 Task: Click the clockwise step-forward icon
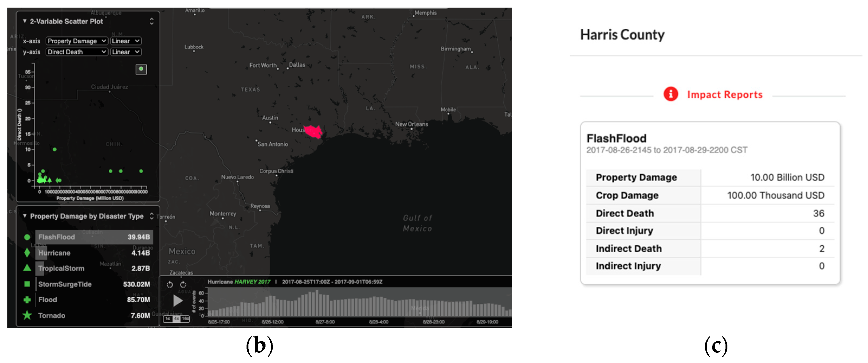(x=183, y=284)
